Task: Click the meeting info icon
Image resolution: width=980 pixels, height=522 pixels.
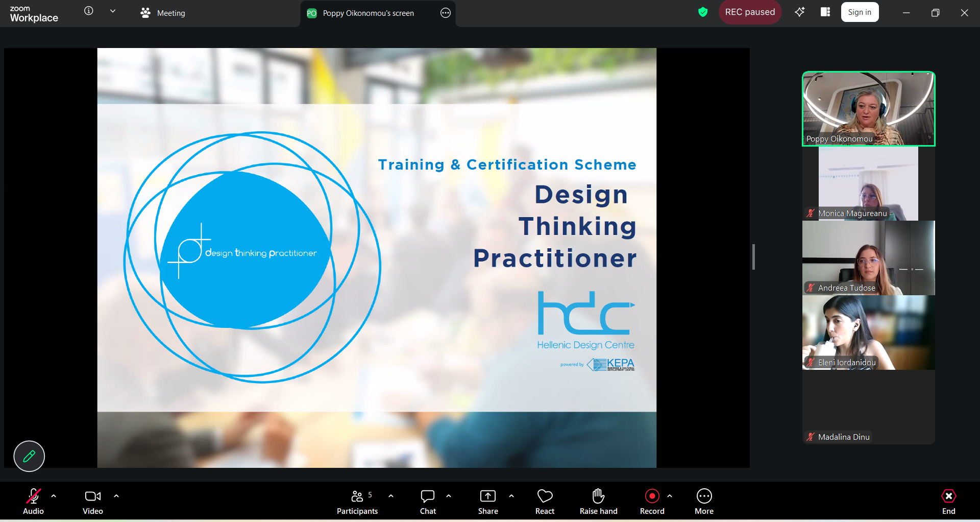Action: coord(89,11)
